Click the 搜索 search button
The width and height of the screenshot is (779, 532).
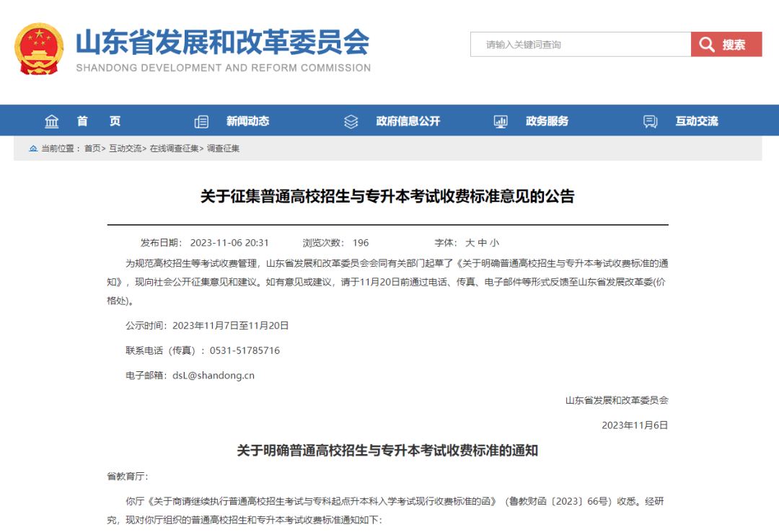pos(726,44)
